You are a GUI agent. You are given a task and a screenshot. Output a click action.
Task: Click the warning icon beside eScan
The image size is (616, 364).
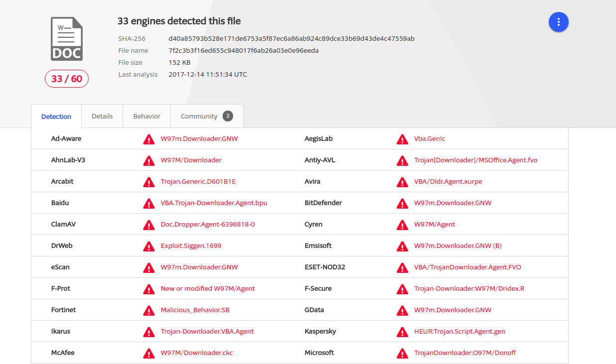[x=149, y=267]
